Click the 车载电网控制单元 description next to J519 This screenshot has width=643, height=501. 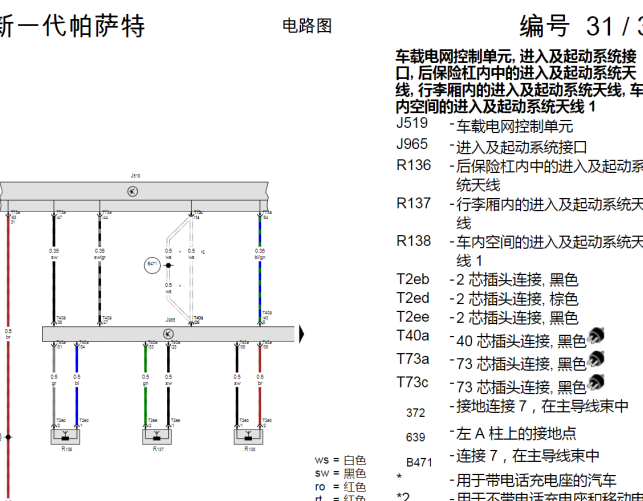(x=515, y=126)
